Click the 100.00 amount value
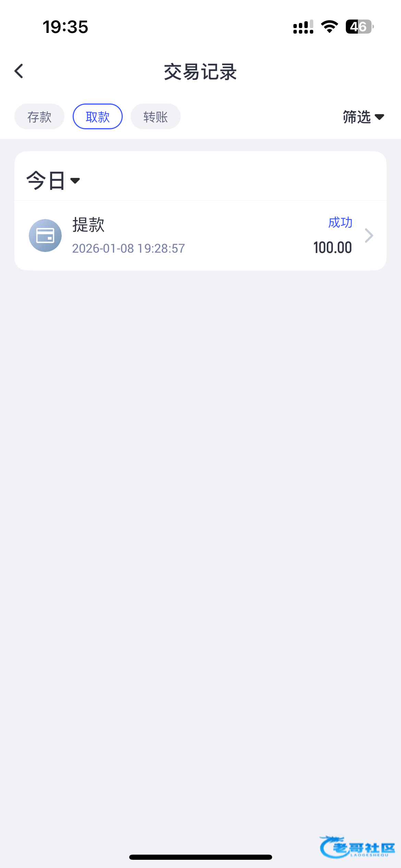 point(332,248)
